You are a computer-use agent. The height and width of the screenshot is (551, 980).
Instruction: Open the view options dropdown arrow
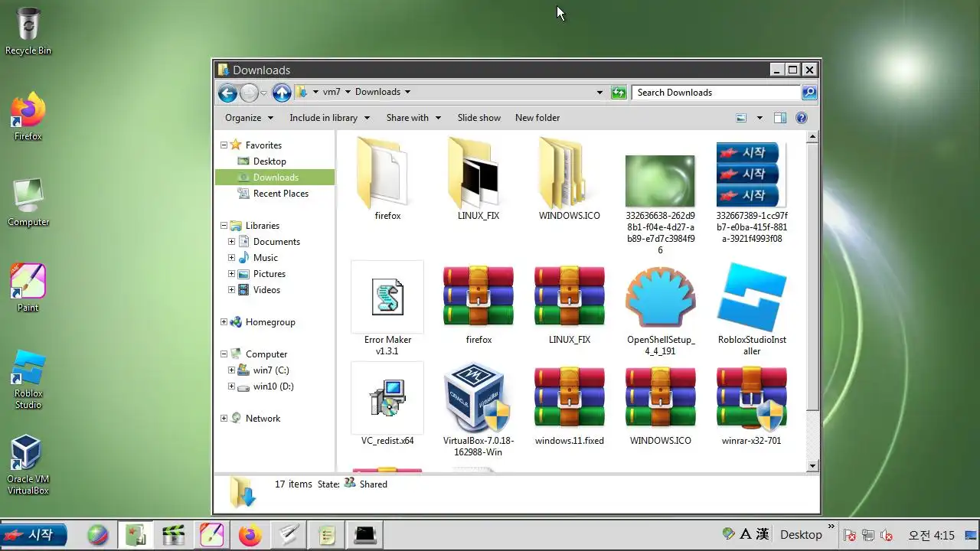(x=759, y=118)
